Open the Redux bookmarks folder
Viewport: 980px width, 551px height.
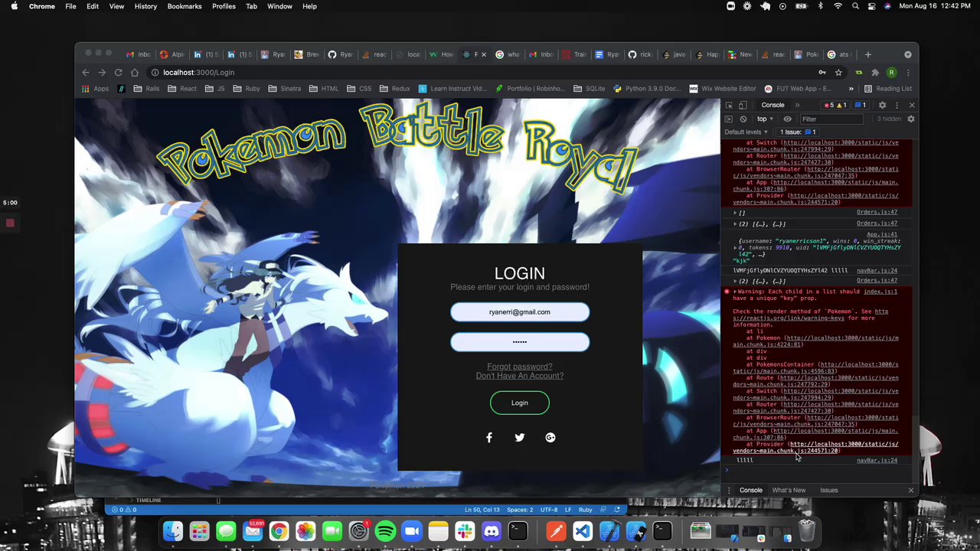click(395, 89)
